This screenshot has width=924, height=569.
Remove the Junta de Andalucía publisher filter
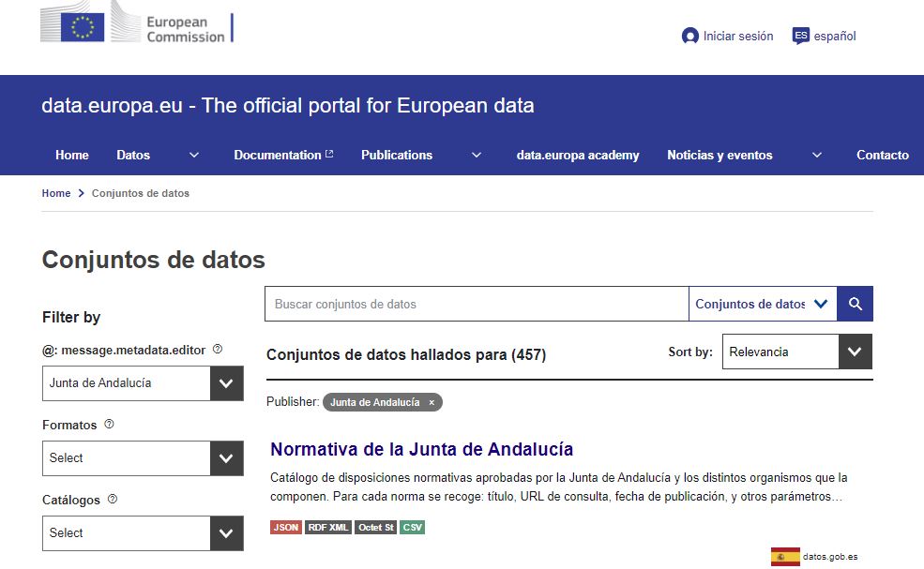[431, 401]
